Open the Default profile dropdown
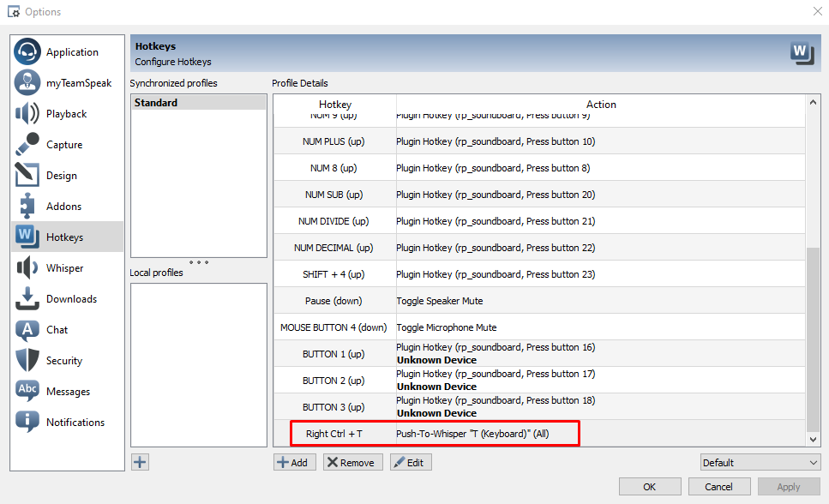The image size is (829, 504). (x=760, y=463)
